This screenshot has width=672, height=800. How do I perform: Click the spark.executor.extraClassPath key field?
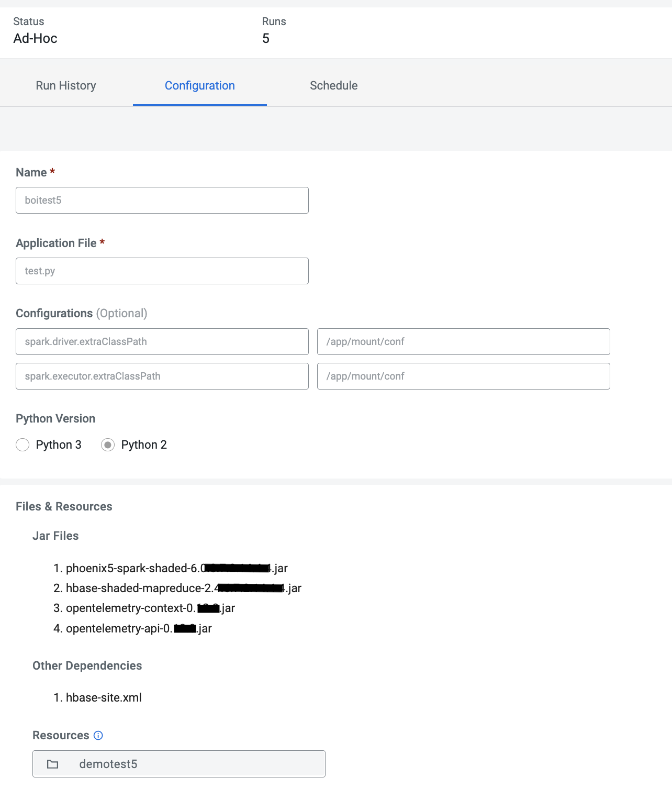click(x=162, y=376)
